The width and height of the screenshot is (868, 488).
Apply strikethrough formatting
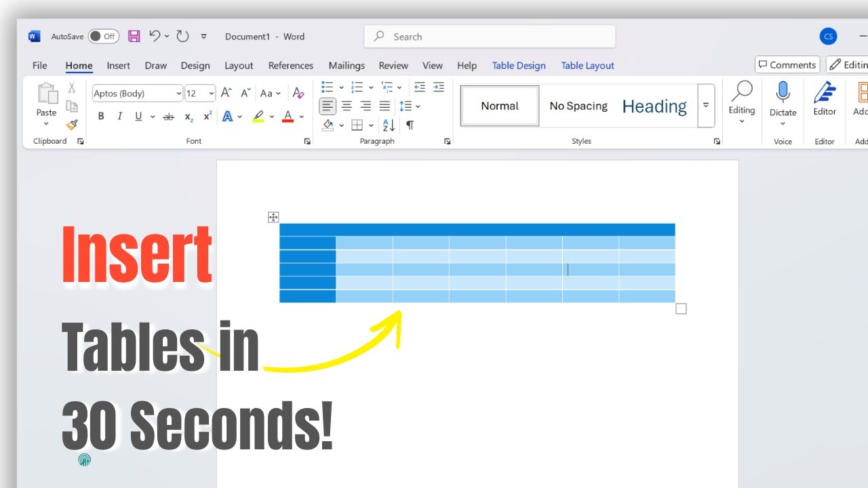pos(169,117)
